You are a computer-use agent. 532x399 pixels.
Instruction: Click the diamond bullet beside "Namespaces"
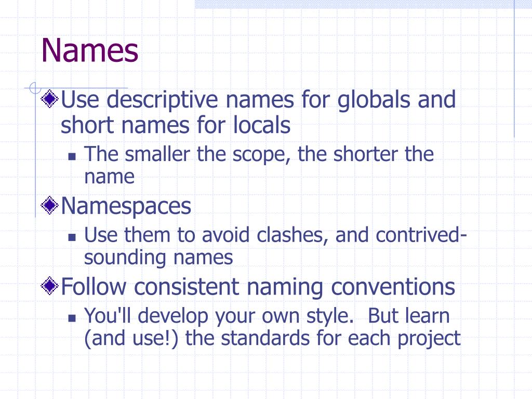pyautogui.click(x=49, y=205)
